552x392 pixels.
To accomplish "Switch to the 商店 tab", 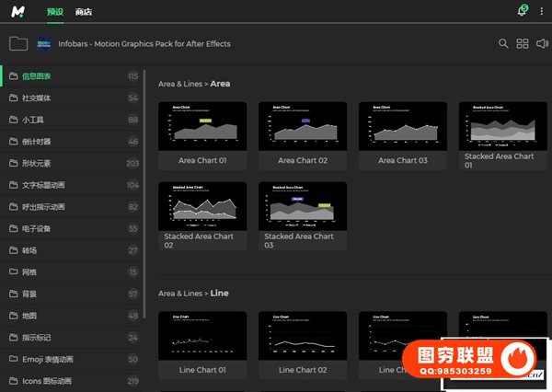I will [x=84, y=12].
